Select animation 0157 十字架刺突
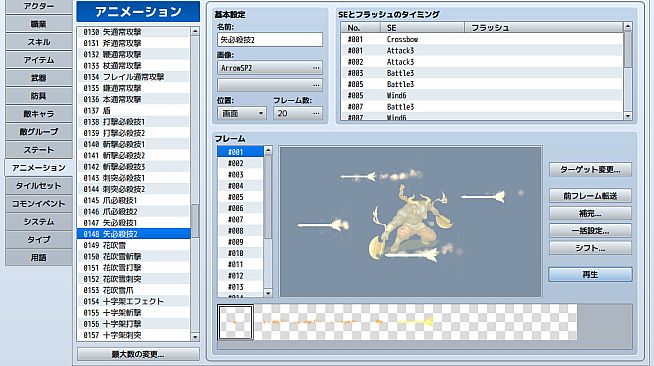The width and height of the screenshot is (654, 366). point(134,335)
